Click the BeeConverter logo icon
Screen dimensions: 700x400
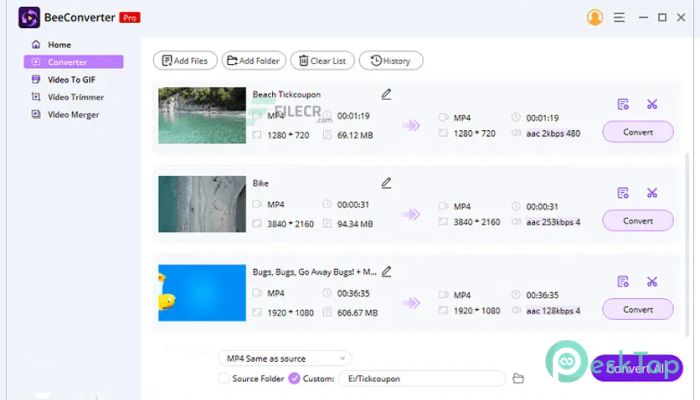pos(29,18)
